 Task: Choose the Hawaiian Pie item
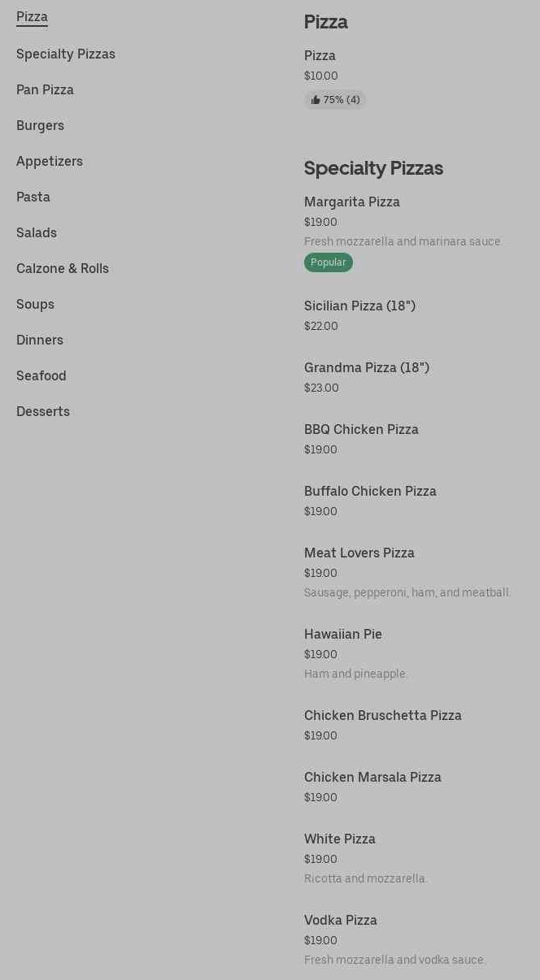pos(343,635)
